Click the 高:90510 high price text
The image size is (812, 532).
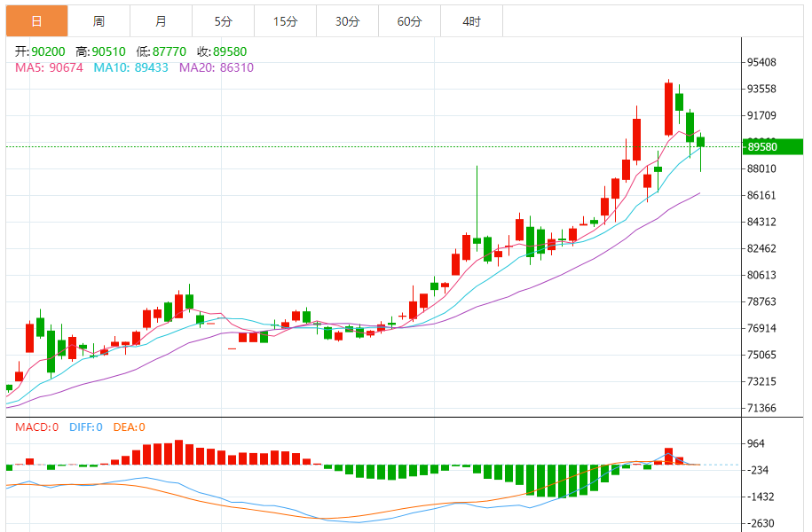103,51
